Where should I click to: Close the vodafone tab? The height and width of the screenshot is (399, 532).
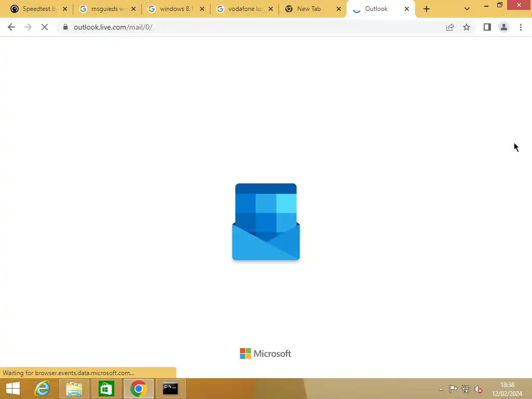click(270, 9)
